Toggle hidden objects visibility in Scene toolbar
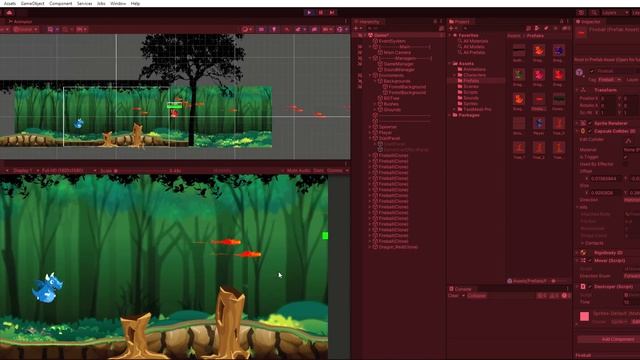The height and width of the screenshot is (360, 640). tap(314, 29)
